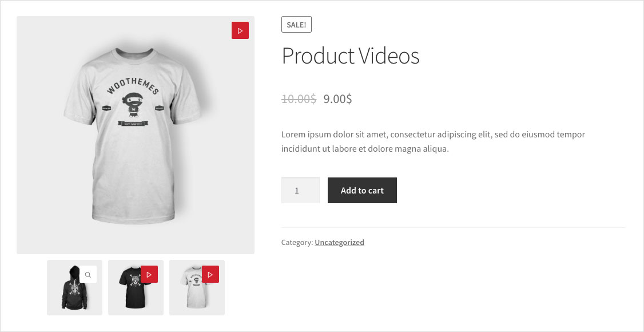644x332 pixels.
Task: Click the Add to cart button
Action: (362, 191)
